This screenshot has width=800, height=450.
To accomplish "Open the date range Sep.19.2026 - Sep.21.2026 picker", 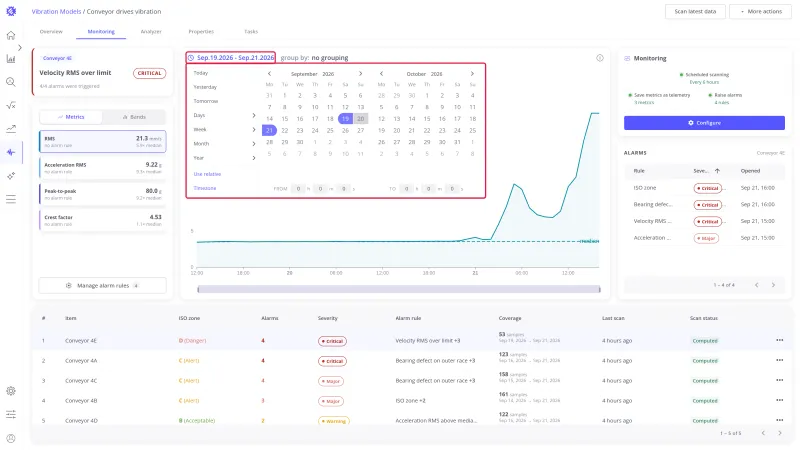I will point(231,58).
